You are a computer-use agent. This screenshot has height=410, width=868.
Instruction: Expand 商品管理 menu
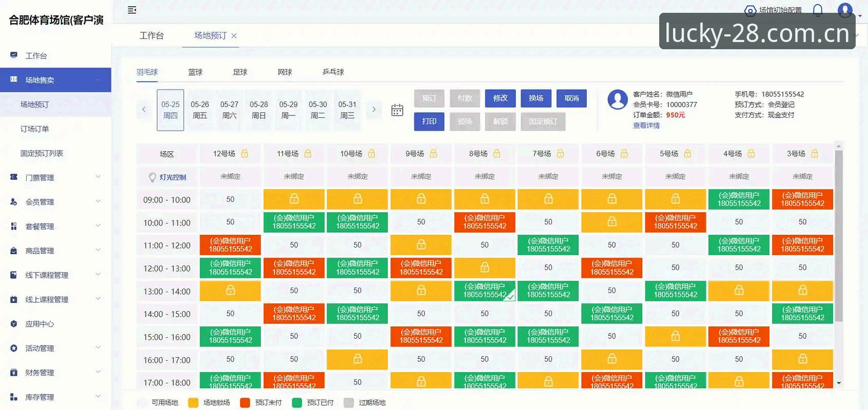click(55, 251)
